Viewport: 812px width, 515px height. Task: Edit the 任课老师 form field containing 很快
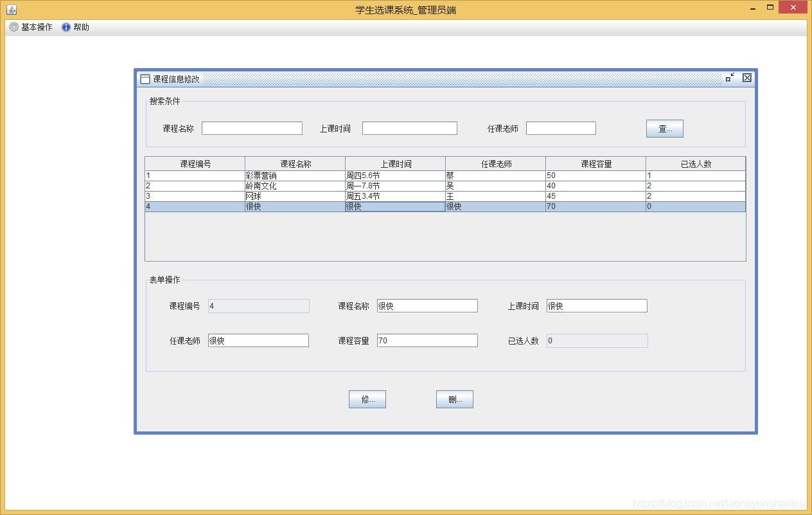(x=258, y=341)
